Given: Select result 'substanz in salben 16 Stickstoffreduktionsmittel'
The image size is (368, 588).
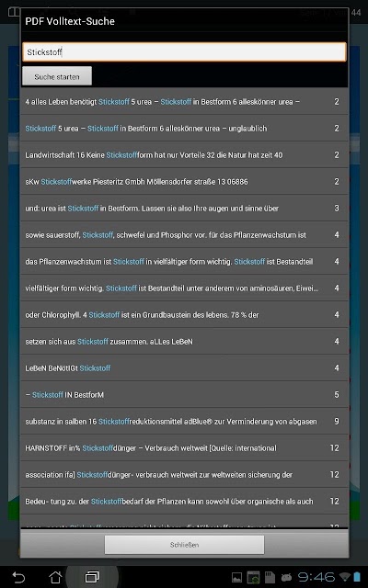Looking at the screenshot, I should point(184,421).
